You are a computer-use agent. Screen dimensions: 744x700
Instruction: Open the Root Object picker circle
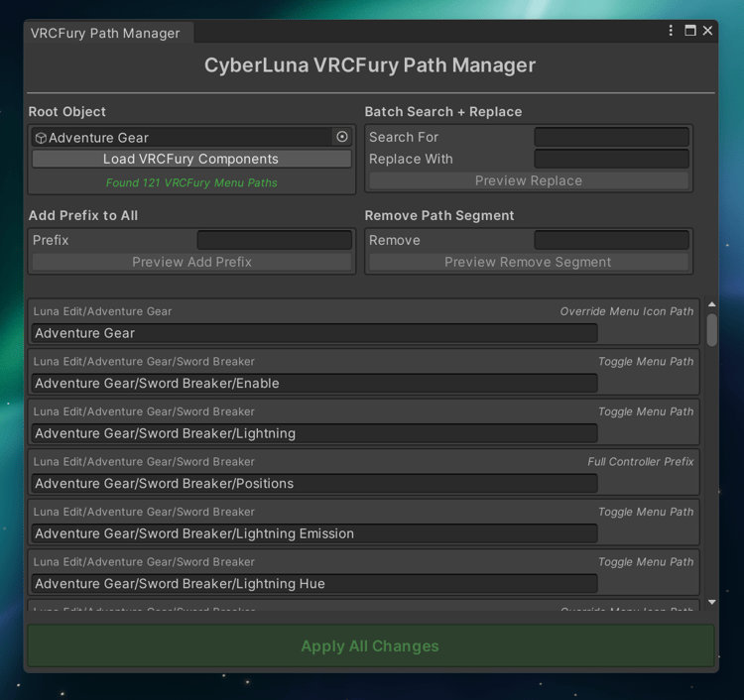[x=342, y=137]
